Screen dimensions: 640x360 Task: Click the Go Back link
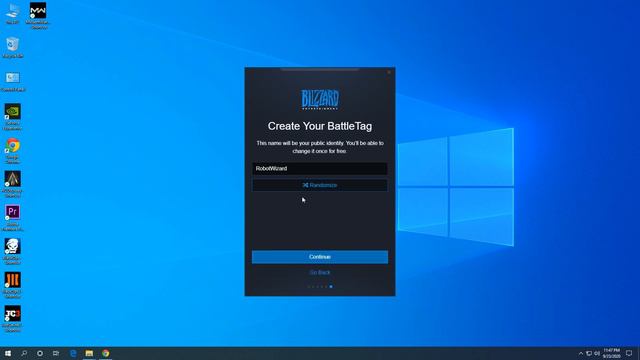(x=320, y=272)
